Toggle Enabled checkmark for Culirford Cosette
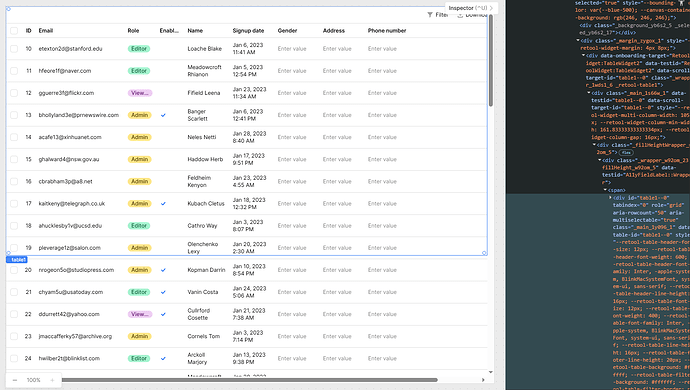Image resolution: width=690 pixels, height=390 pixels. tap(163, 314)
